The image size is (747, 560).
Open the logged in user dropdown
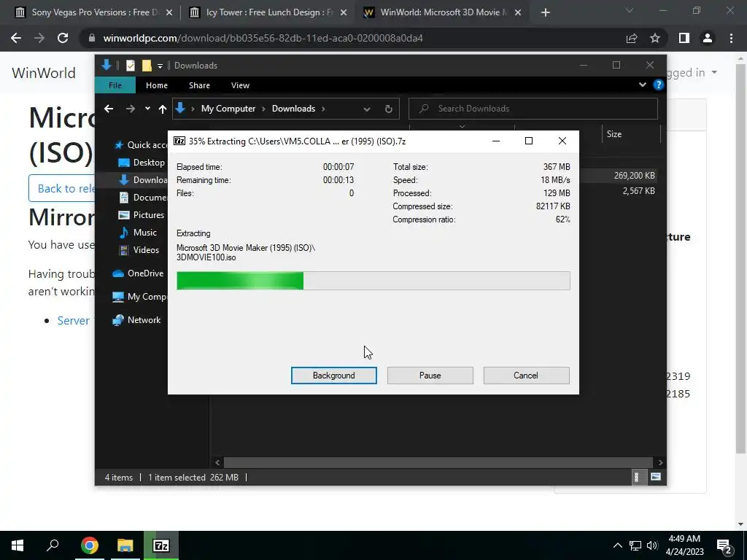click(x=693, y=72)
